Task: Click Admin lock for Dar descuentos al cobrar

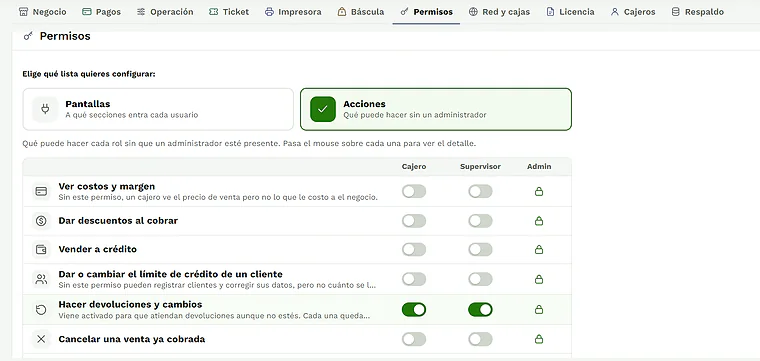Action: (538, 221)
